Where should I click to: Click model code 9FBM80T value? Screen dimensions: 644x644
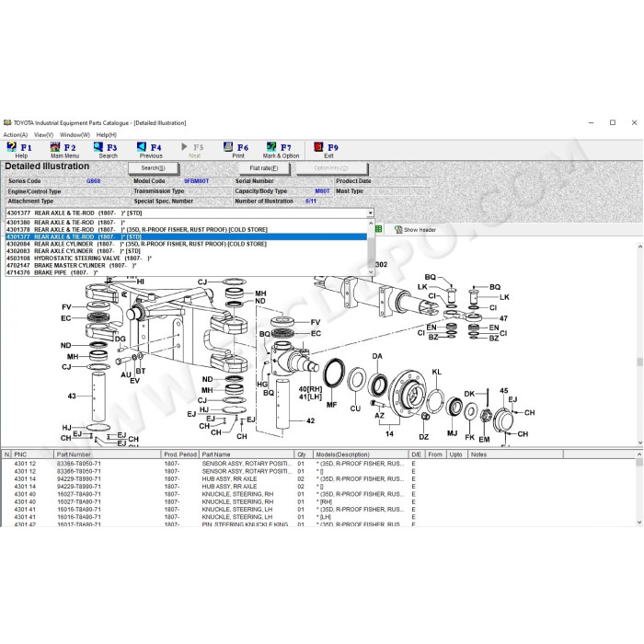(196, 181)
